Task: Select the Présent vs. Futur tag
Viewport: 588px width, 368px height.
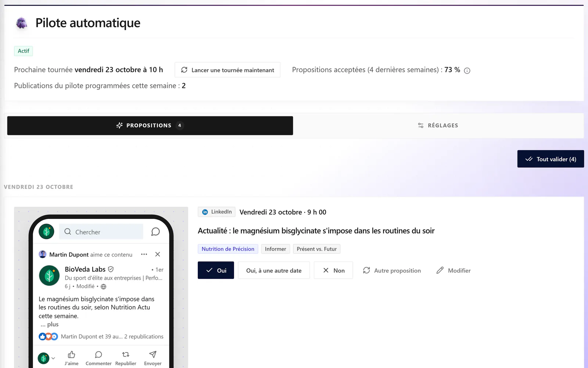Action: click(x=317, y=249)
